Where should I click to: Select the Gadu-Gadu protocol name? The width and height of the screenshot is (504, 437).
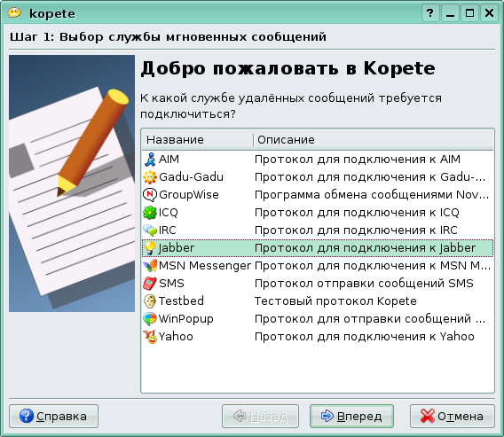(x=192, y=177)
